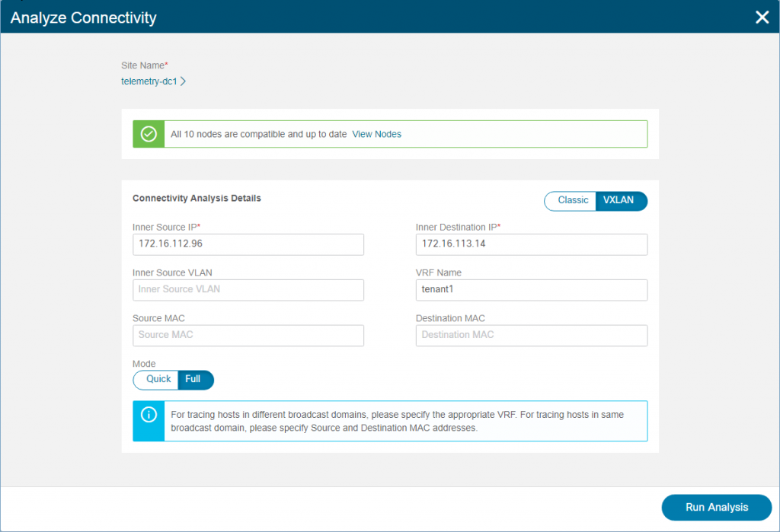Click the green compatibility checkmark icon
The image size is (780, 532).
click(x=149, y=133)
